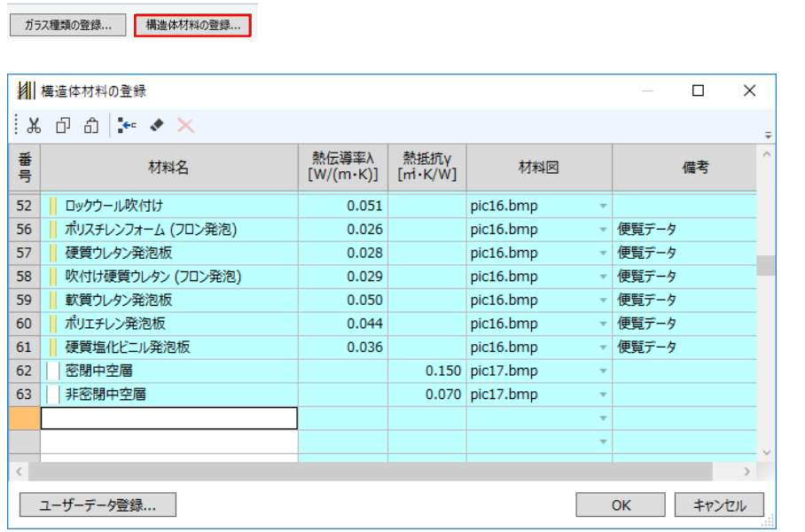The height and width of the screenshot is (532, 805).
Task: Click the 熱伝導率λ column header
Action: (343, 167)
